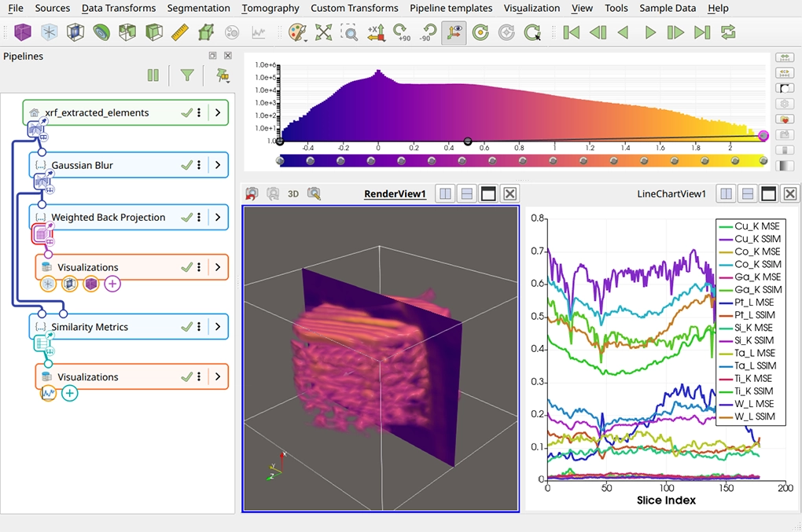Toggle orientation axes visibility
The width and height of the screenshot is (802, 532).
pyautogui.click(x=454, y=32)
